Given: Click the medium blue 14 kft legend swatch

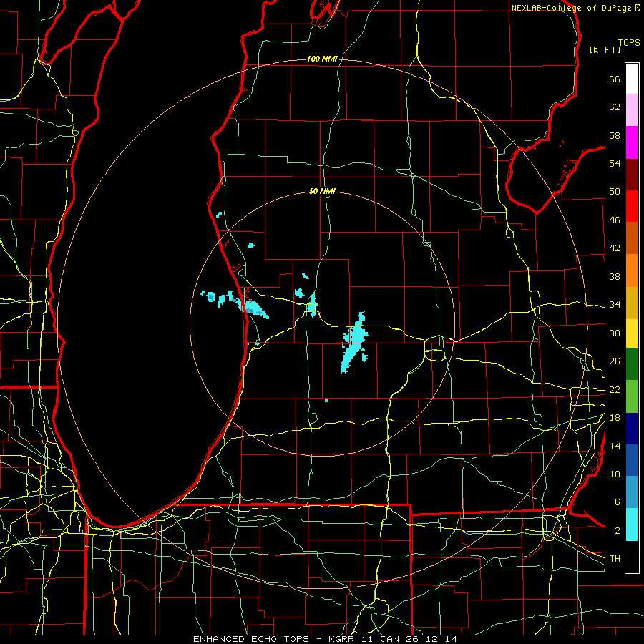Looking at the screenshot, I should click(632, 460).
